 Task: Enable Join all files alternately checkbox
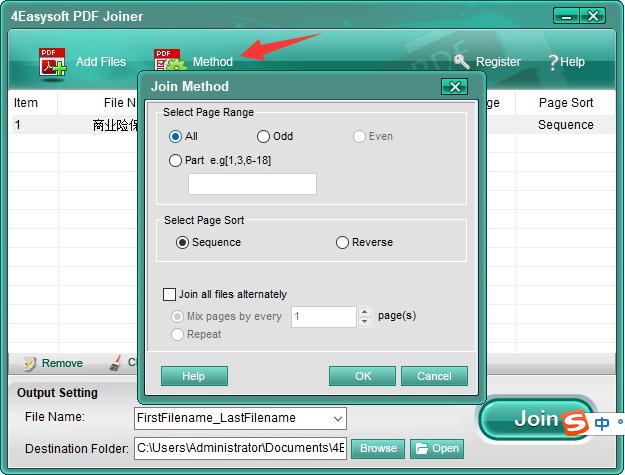(169, 295)
